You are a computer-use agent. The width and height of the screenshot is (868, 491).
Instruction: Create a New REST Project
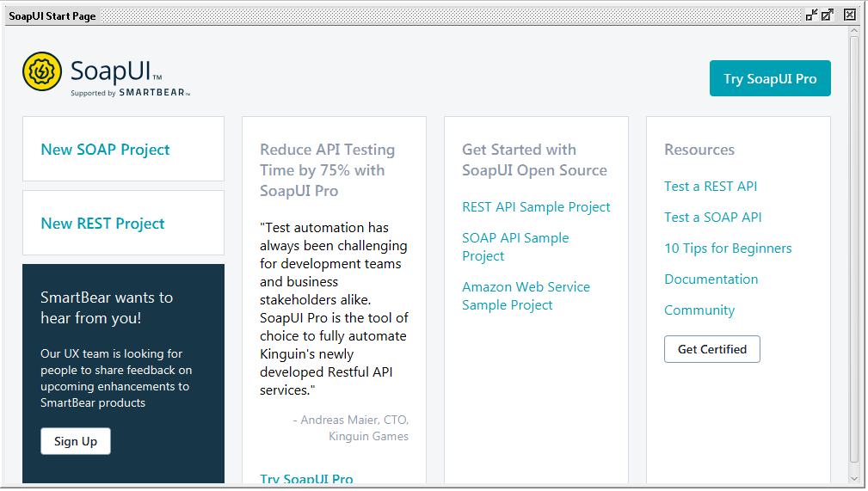click(102, 224)
